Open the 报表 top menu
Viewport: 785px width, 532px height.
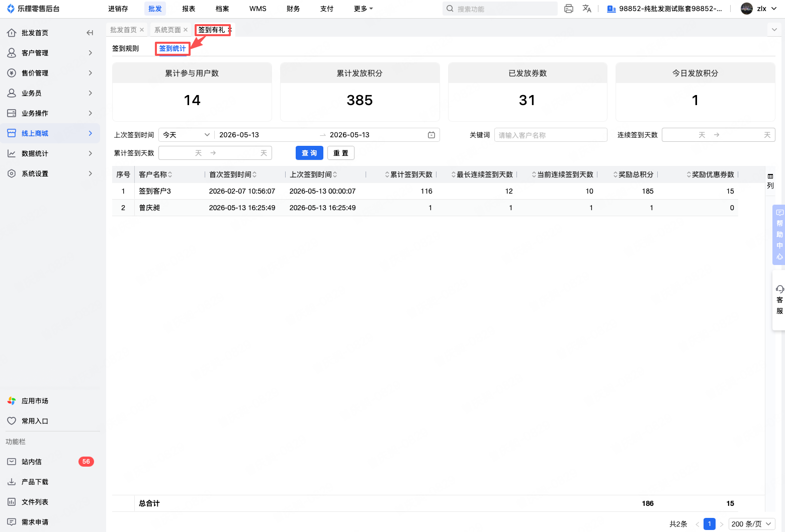tap(189, 9)
